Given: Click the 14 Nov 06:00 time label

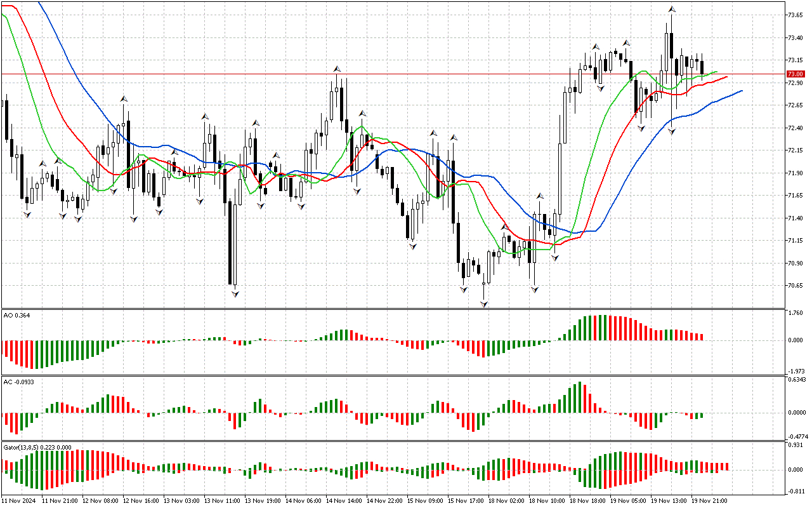Looking at the screenshot, I should coord(304,501).
